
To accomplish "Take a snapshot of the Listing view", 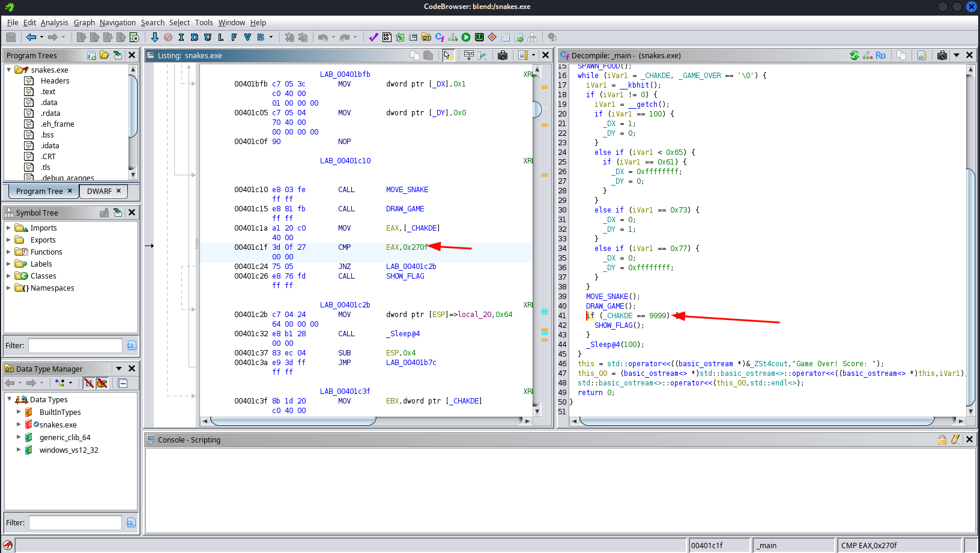I will tap(503, 55).
